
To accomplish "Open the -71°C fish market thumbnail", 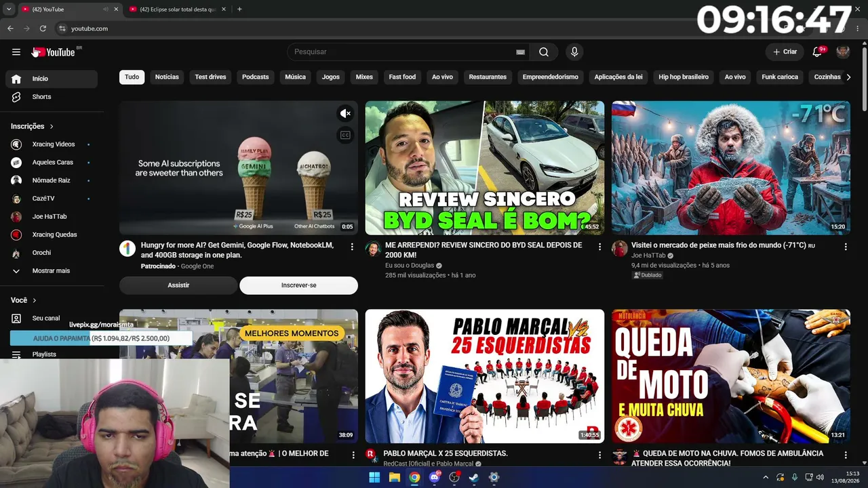I will point(731,168).
